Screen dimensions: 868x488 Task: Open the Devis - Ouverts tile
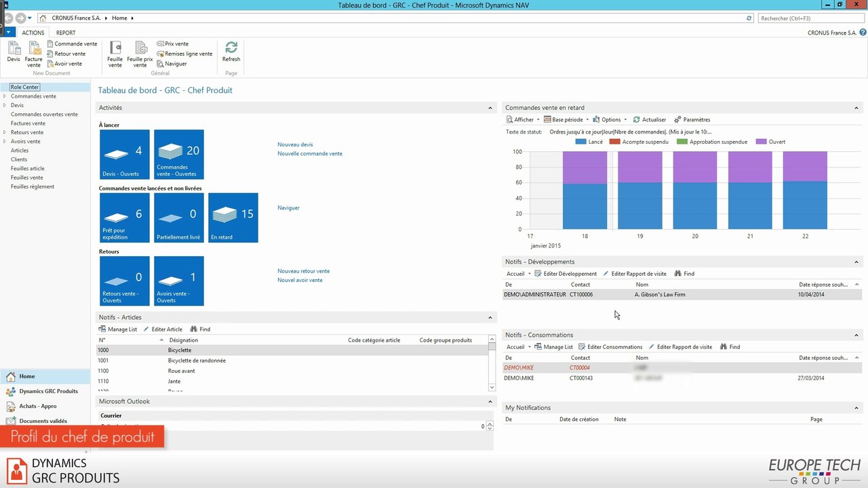click(x=125, y=155)
